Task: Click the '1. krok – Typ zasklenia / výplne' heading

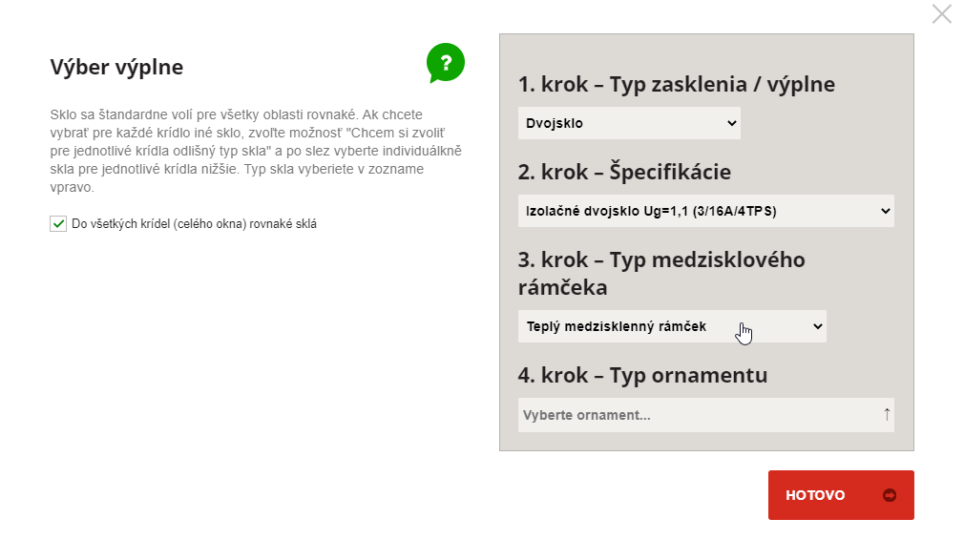Action: pos(676,84)
